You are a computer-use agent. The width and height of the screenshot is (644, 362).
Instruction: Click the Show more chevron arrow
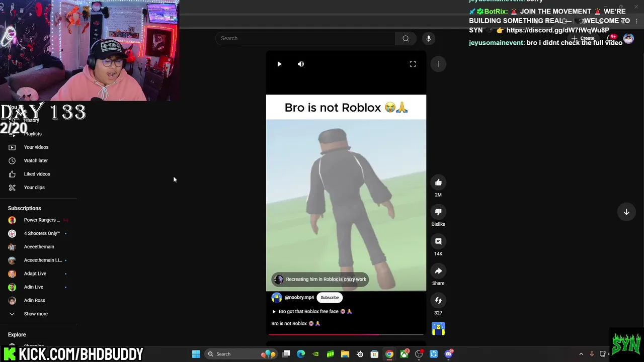[12, 314]
